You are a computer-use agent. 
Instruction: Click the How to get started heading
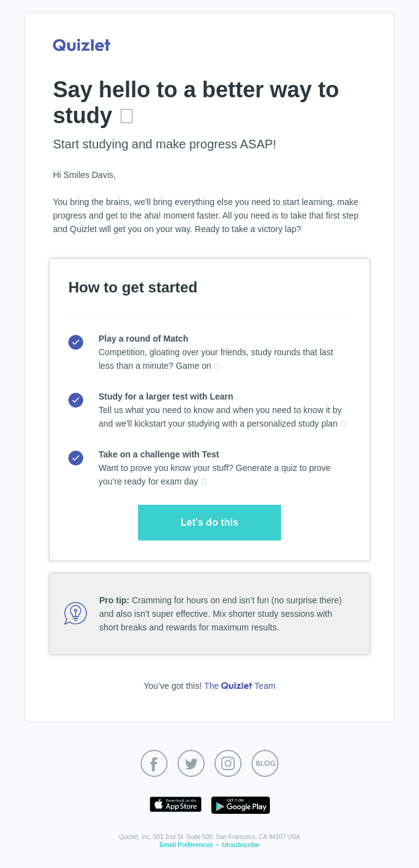(133, 287)
